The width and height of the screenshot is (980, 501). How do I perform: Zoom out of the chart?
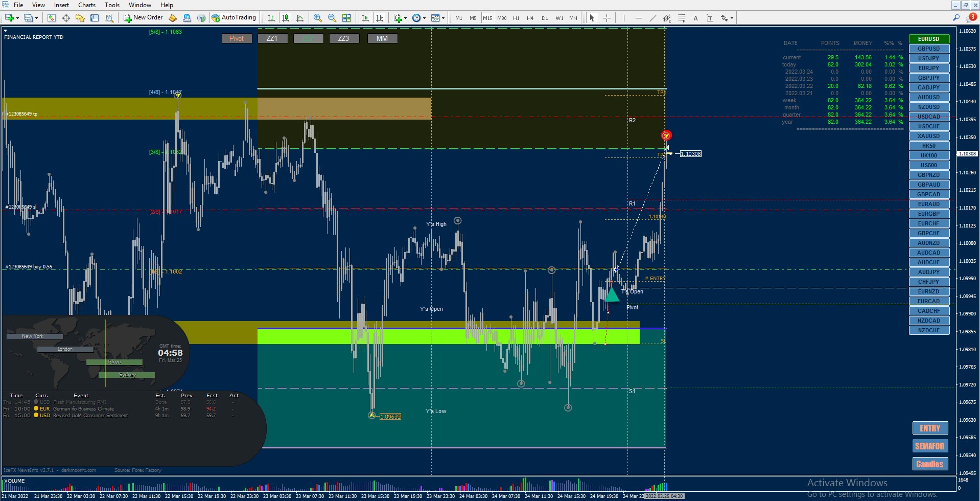pos(332,18)
